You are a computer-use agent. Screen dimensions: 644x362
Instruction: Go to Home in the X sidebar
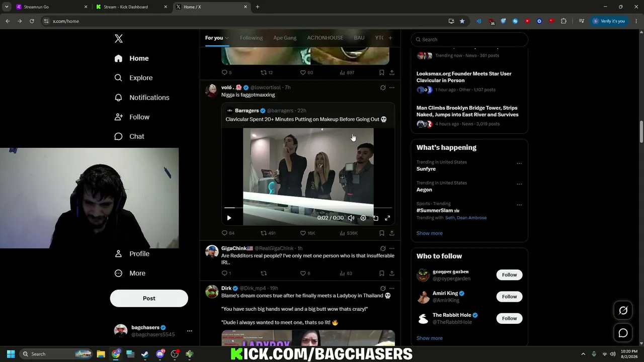[x=131, y=58]
